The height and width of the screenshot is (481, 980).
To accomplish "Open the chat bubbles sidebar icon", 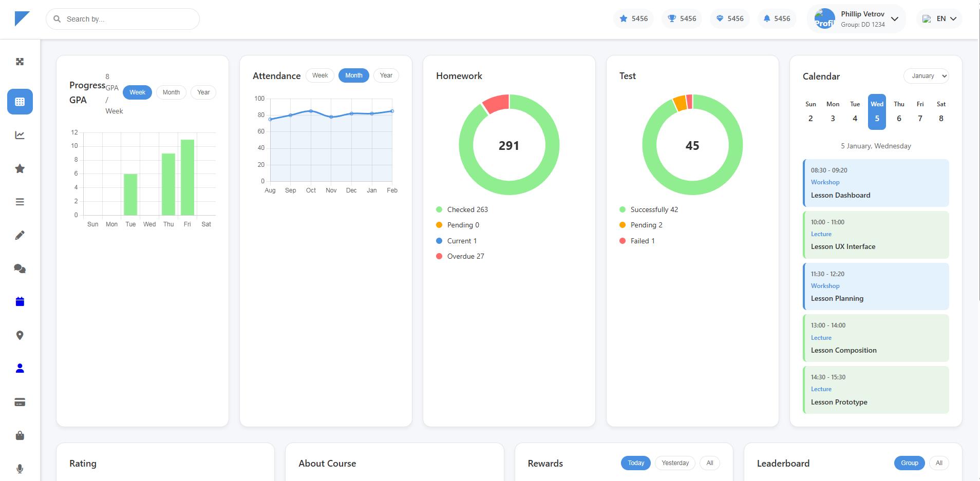I will click(20, 268).
